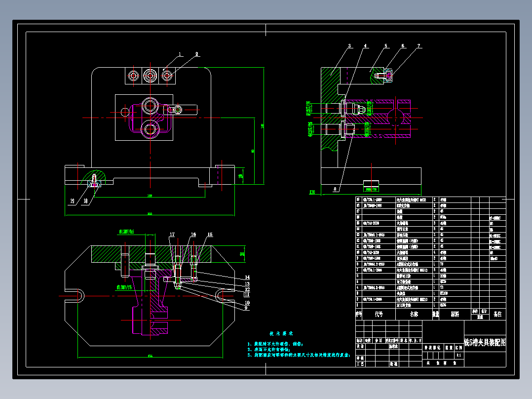Click part balloon number 19
The height and width of the screenshot is (399, 532).
(x=72, y=201)
